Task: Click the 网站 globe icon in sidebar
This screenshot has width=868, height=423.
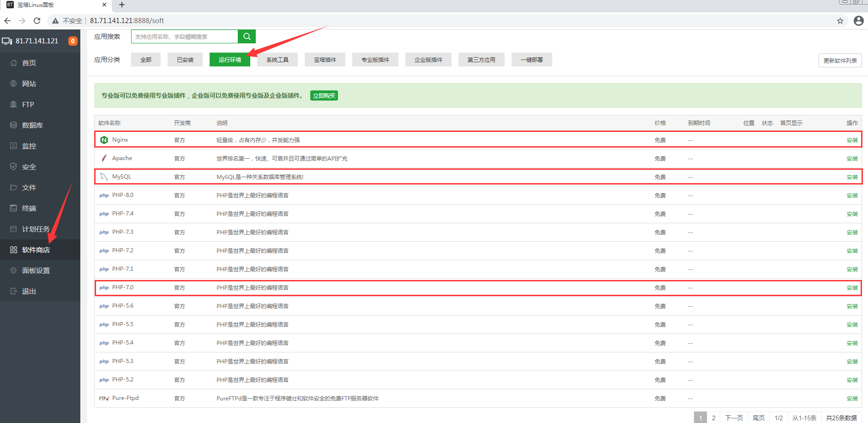Action: (13, 83)
